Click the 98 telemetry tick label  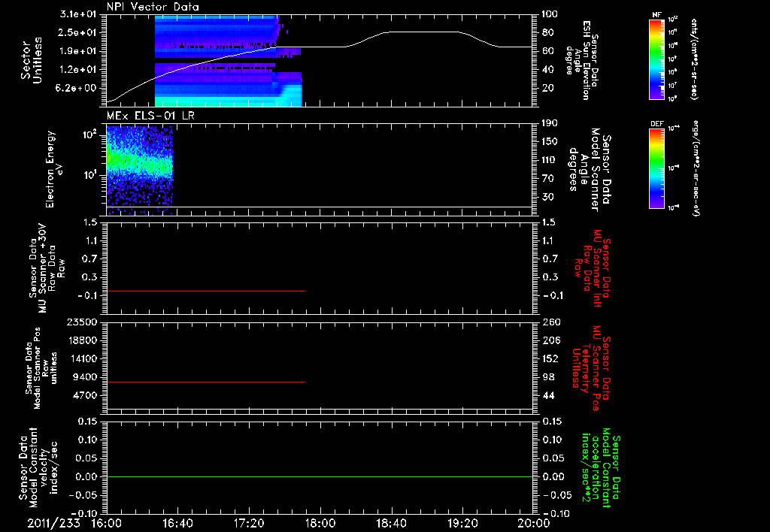click(547, 377)
